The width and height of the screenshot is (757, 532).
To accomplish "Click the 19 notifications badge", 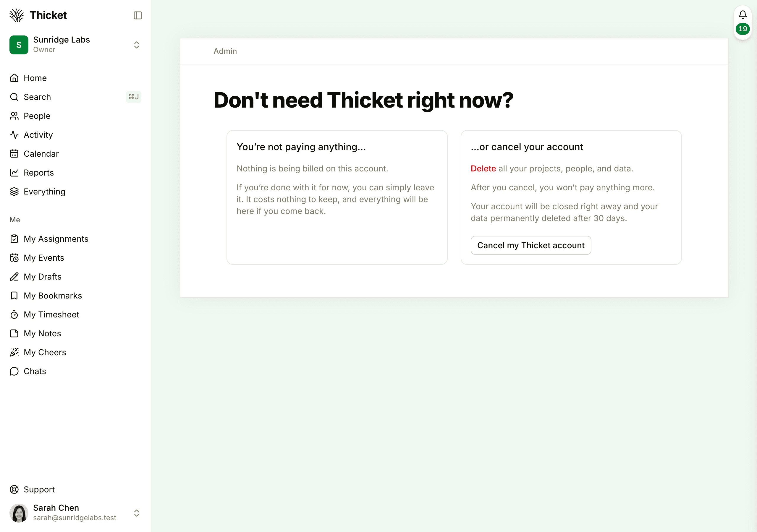I will 743,29.
